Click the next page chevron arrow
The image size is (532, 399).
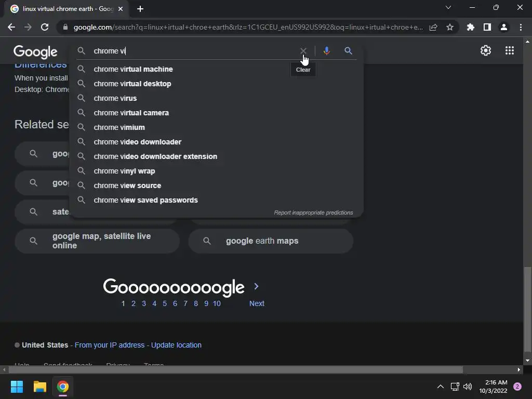257,287
